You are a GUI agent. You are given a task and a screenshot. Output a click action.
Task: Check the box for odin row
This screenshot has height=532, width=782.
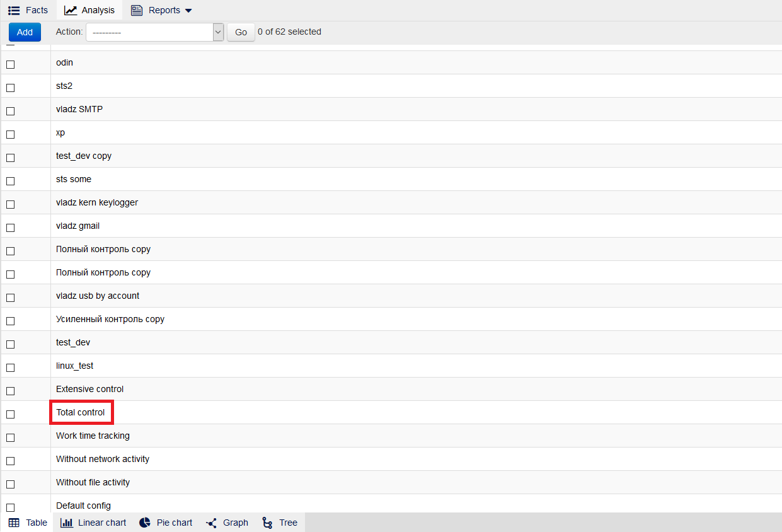[x=10, y=64]
